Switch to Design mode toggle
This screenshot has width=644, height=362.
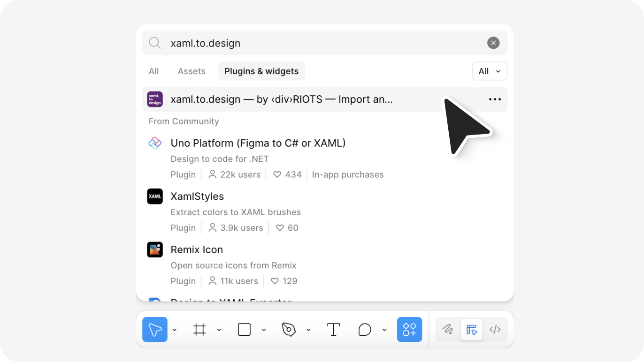(472, 330)
